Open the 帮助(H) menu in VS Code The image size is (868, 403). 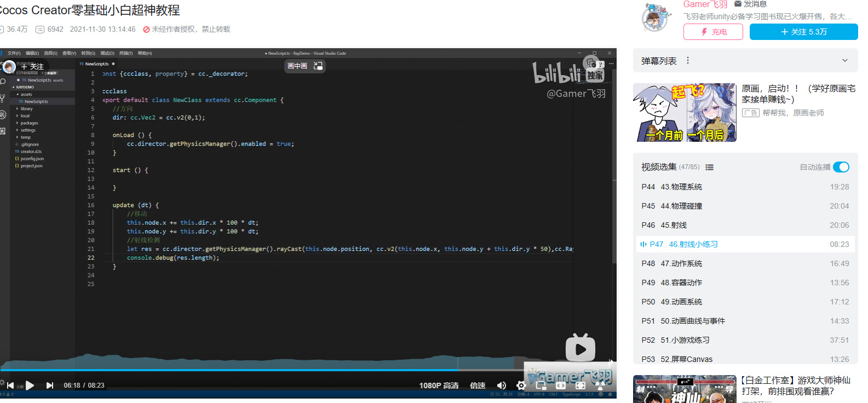click(x=145, y=53)
